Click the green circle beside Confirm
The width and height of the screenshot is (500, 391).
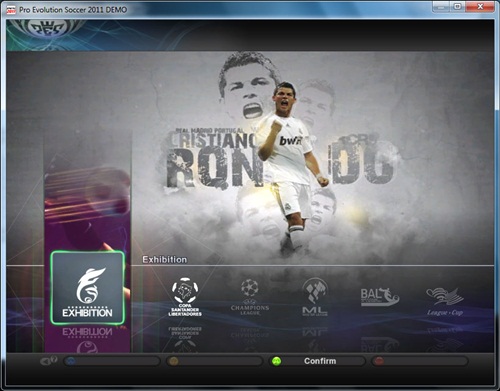pos(276,361)
